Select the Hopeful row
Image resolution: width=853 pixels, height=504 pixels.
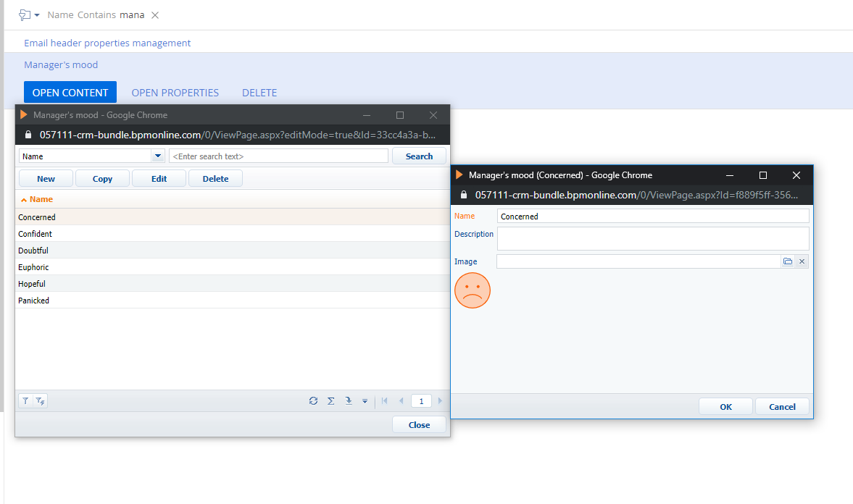(x=233, y=284)
